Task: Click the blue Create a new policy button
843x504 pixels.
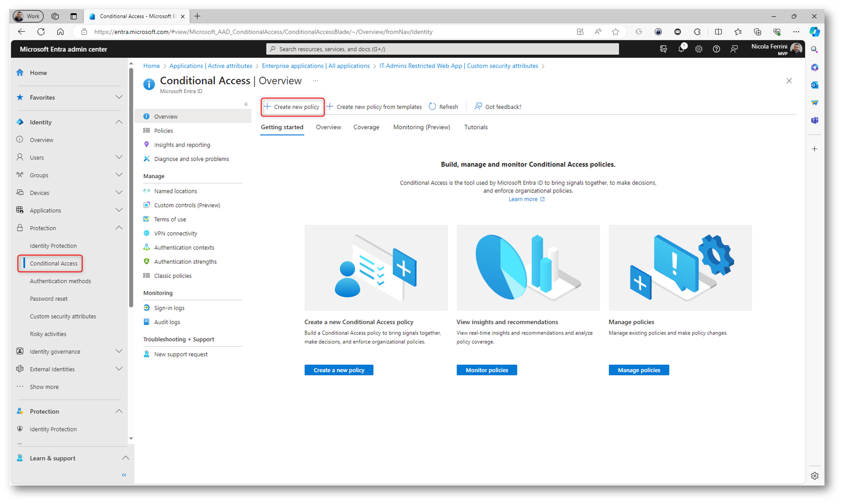Action: click(339, 370)
